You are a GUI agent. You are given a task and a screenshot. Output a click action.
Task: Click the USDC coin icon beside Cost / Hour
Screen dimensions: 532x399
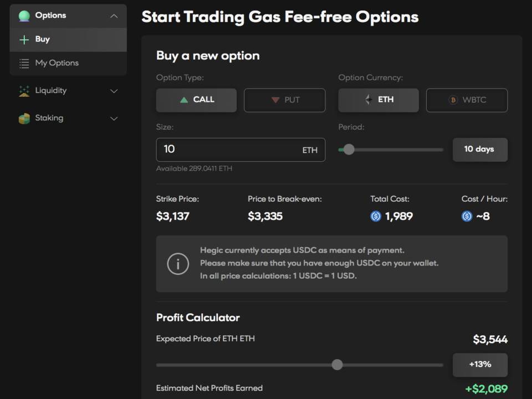click(x=467, y=216)
